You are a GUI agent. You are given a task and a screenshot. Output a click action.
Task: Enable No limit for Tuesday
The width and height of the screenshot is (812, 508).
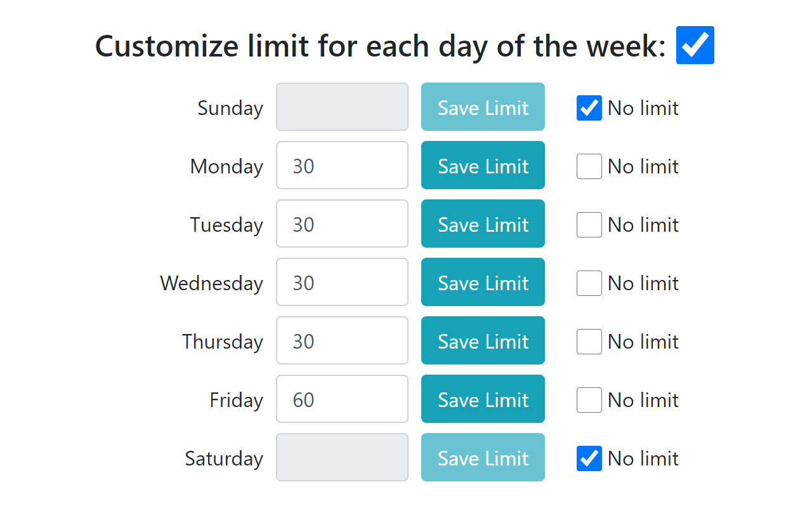pyautogui.click(x=589, y=225)
